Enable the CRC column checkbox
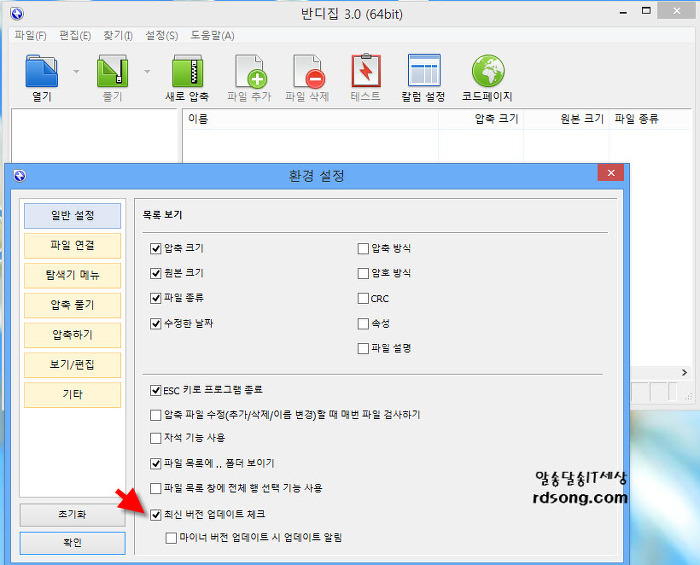Image resolution: width=700 pixels, height=565 pixels. click(x=363, y=298)
